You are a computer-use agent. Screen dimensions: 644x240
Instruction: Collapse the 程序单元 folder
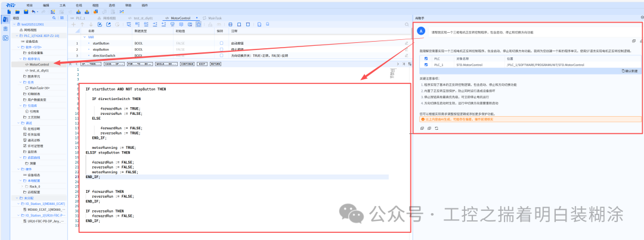pos(20,59)
